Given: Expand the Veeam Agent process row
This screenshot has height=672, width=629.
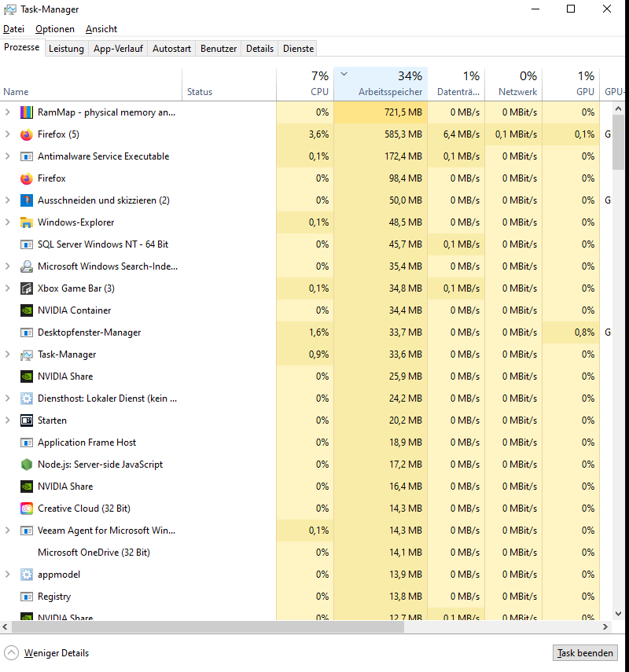Looking at the screenshot, I should 7,531.
